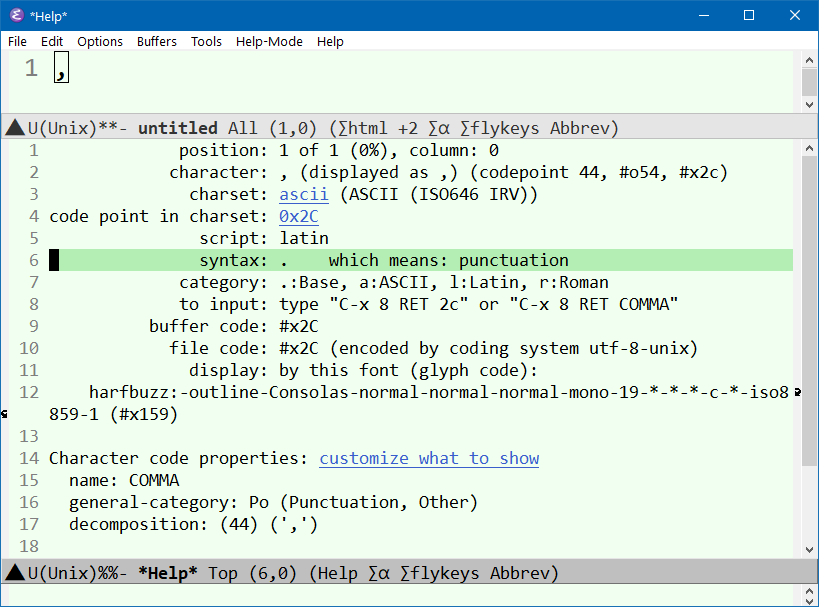819x607 pixels.
Task: Click the triangle icon on the *Help* mode line
Action: [x=14, y=573]
